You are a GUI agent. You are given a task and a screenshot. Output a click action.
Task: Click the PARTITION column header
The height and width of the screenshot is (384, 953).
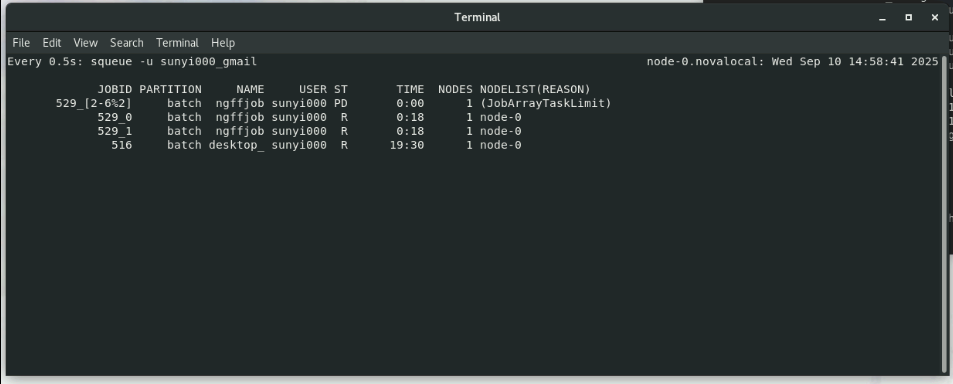click(170, 89)
